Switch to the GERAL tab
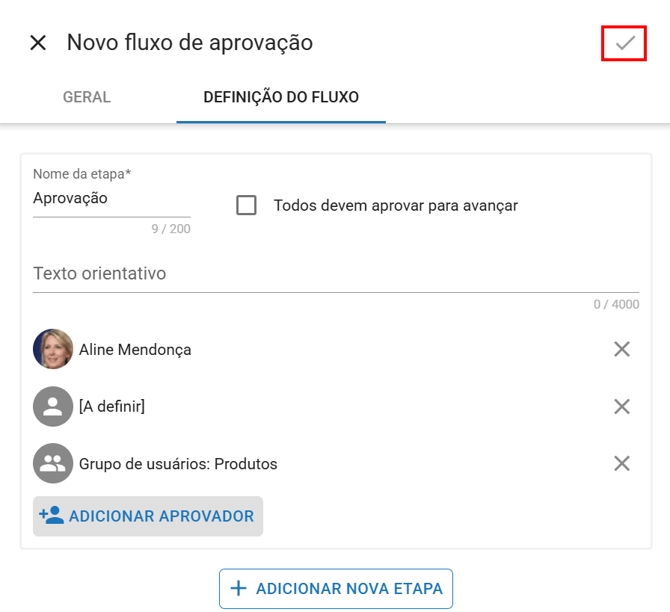Viewport: 670px width, 612px height. click(x=87, y=97)
